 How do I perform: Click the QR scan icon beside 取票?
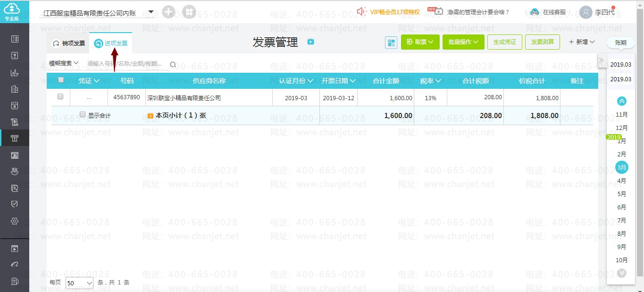coord(391,43)
